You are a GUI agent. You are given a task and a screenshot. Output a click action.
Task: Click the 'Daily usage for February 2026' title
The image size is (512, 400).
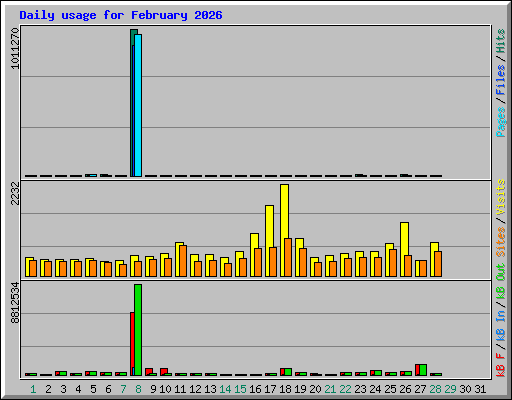pos(121,15)
